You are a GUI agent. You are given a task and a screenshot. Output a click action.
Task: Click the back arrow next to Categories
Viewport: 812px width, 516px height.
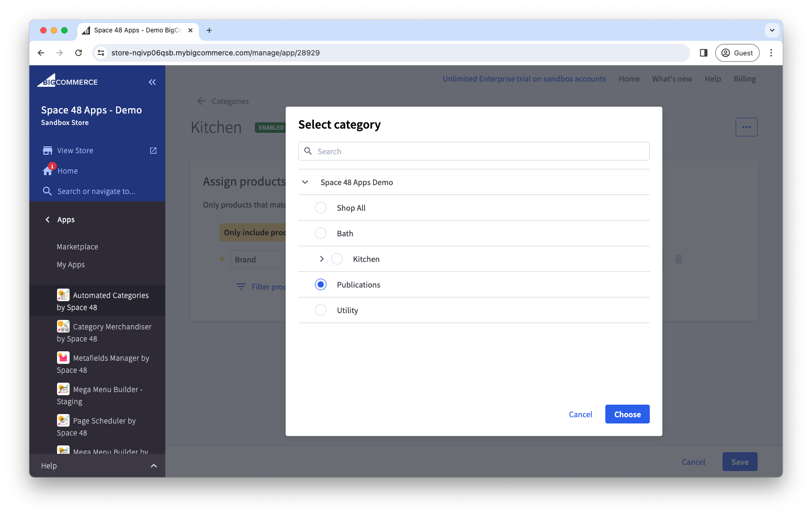click(x=201, y=101)
